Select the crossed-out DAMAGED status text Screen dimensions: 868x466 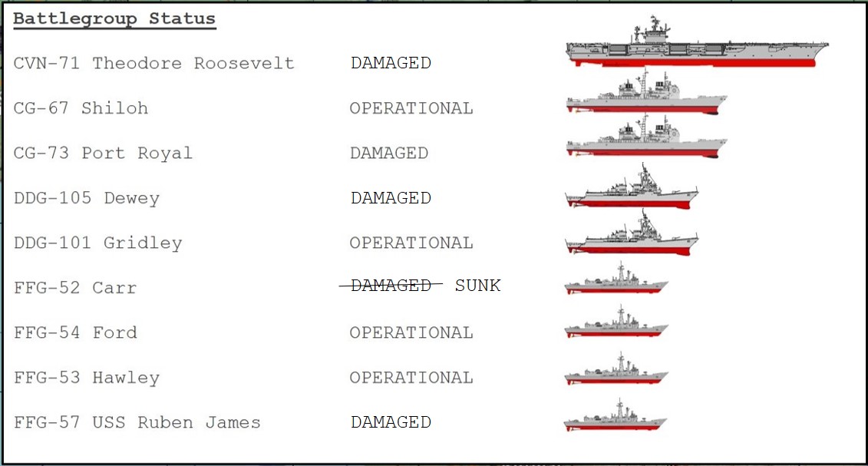coord(391,286)
